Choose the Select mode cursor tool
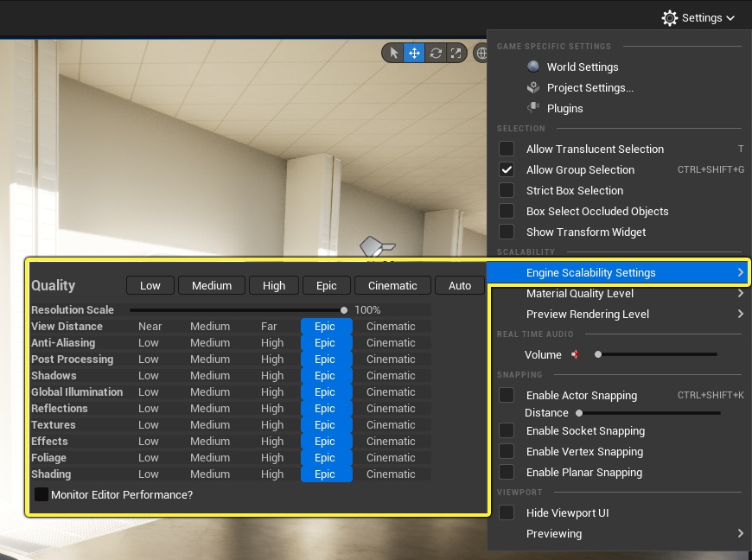The width and height of the screenshot is (752, 560). [394, 53]
